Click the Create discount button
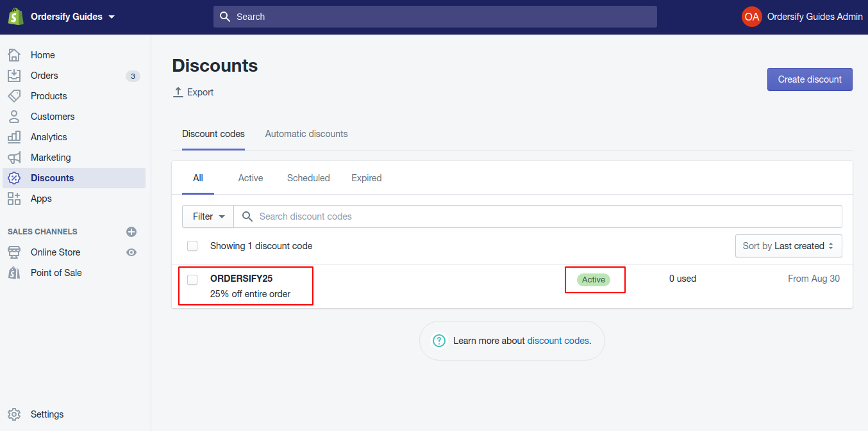The image size is (868, 431). (810, 79)
